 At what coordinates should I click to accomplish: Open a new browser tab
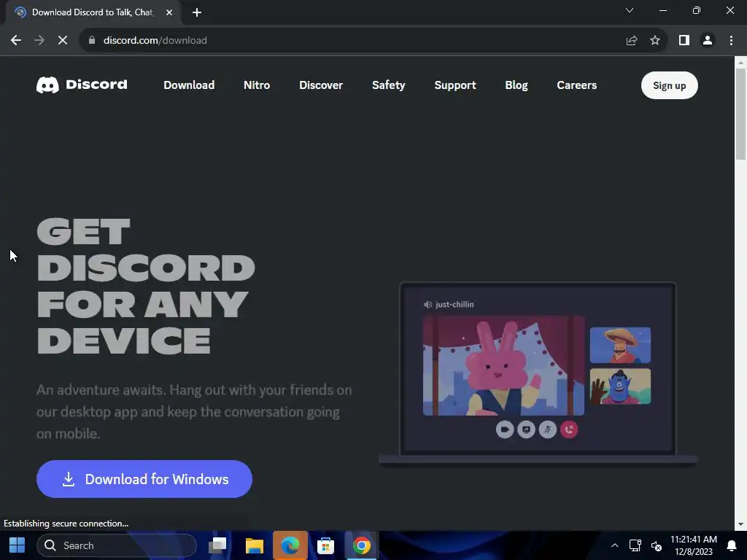197,12
